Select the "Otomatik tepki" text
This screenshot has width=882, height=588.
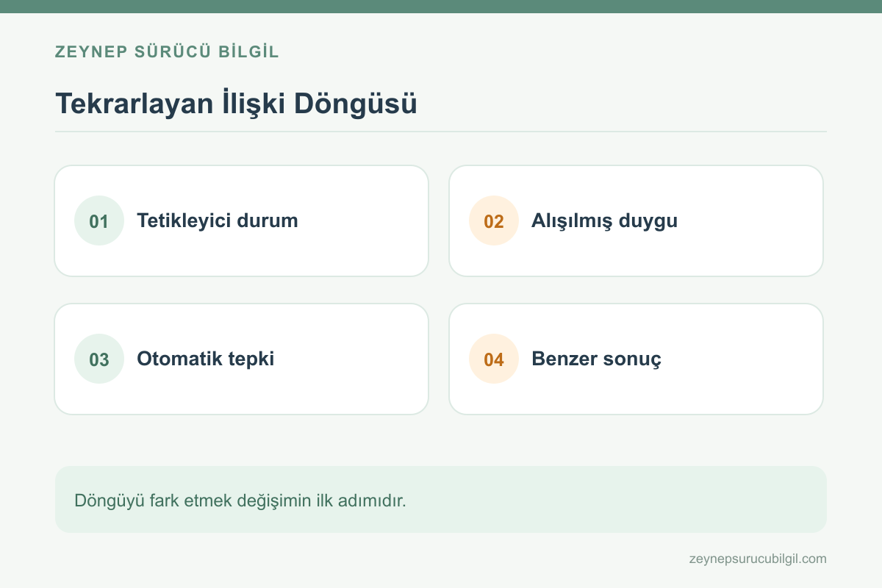[x=206, y=359]
